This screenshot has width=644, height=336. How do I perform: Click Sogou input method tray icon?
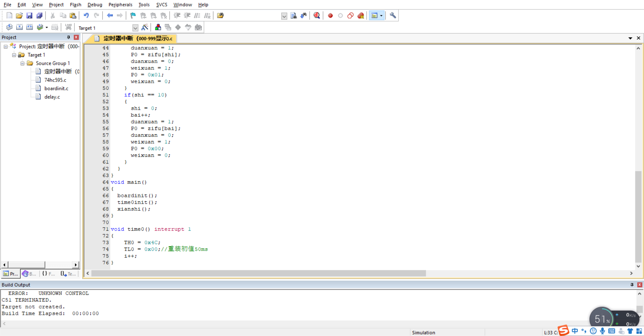[x=563, y=330]
